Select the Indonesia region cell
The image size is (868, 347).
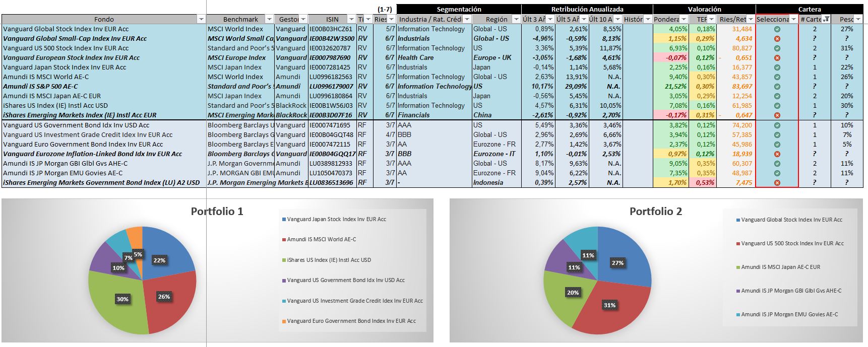coord(497,183)
